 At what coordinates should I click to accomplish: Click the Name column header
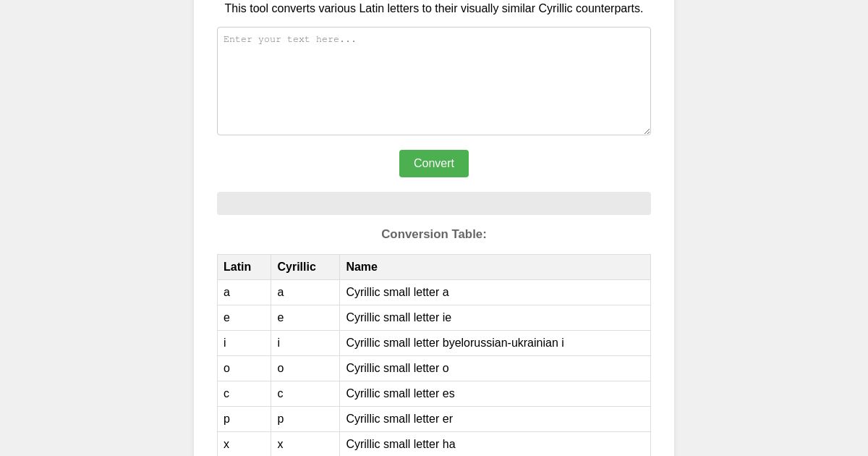pyautogui.click(x=362, y=267)
